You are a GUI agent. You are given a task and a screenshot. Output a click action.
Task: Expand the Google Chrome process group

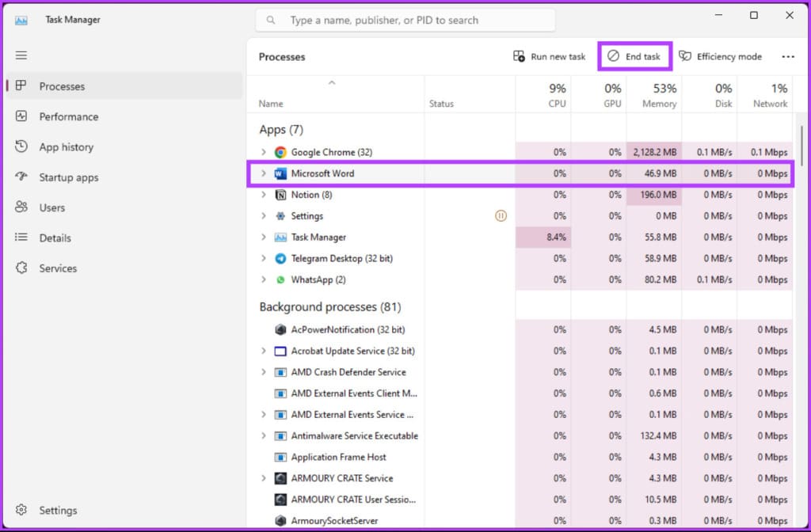tap(263, 152)
